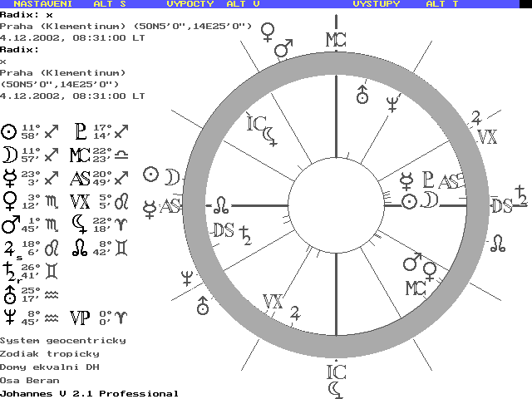Open the NASTAVENI menu
The width and height of the screenshot is (532, 399).
pyautogui.click(x=42, y=4)
